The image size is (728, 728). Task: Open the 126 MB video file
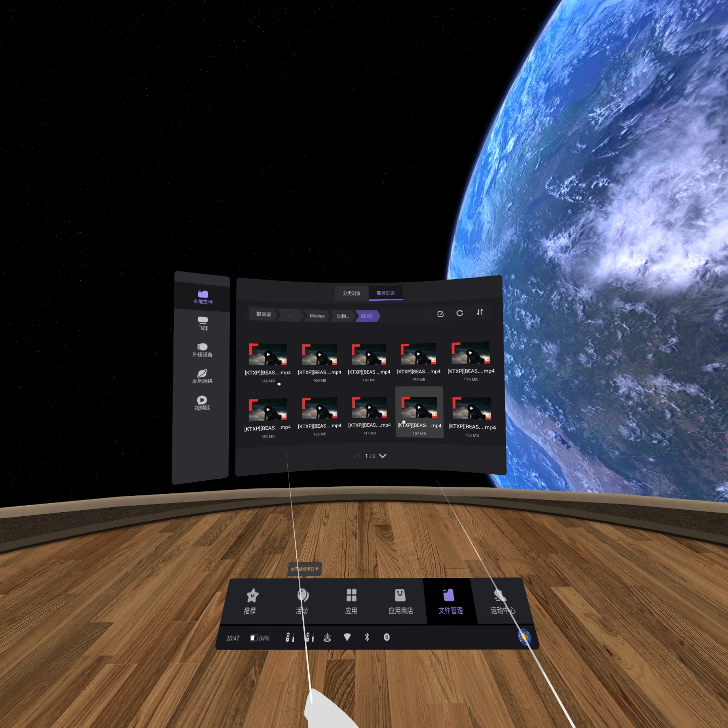click(x=472, y=417)
